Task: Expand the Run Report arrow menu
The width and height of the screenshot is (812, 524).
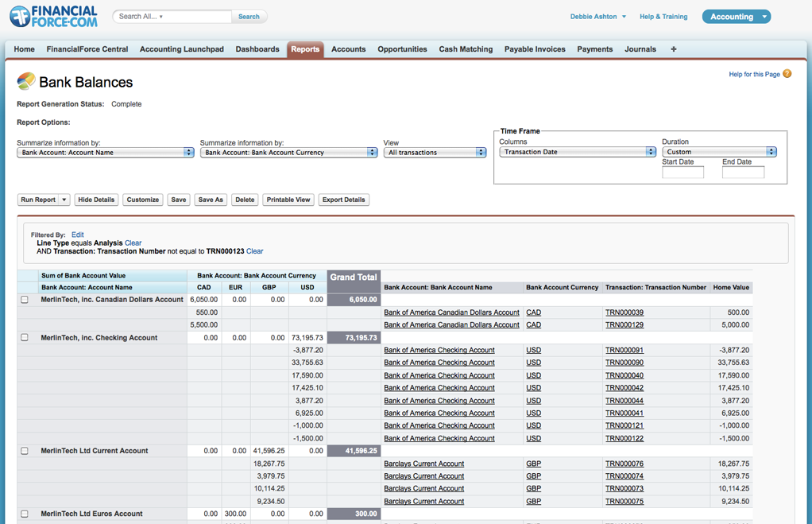Action: [64, 200]
